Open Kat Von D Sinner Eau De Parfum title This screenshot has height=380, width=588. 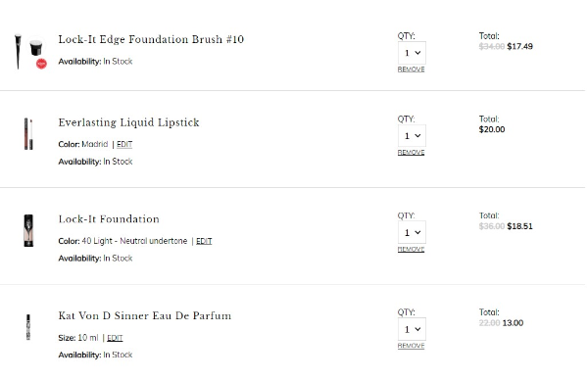click(x=145, y=315)
